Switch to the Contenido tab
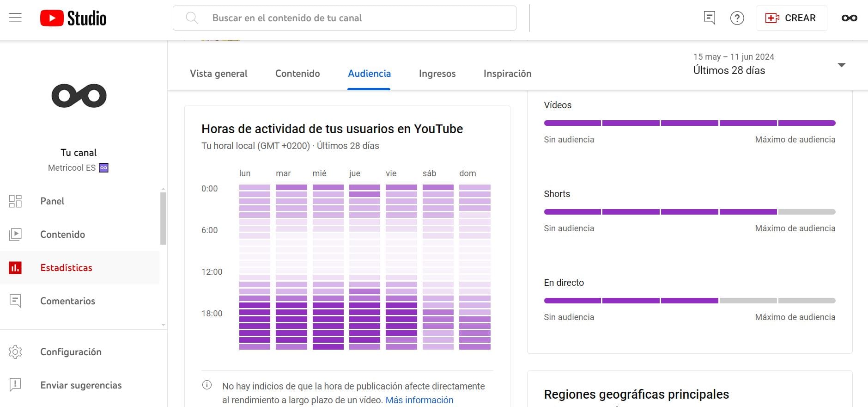Viewport: 868px width, 407px height. 297,74
